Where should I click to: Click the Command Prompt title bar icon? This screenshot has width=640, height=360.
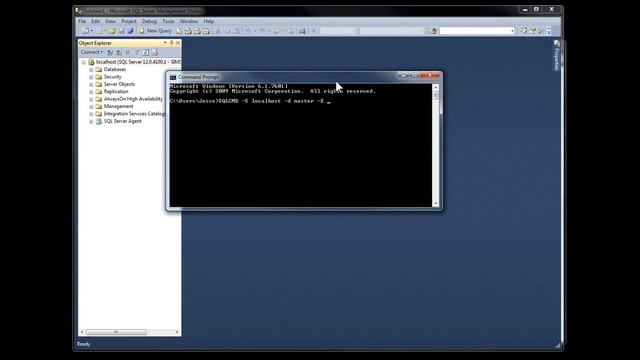click(x=173, y=77)
